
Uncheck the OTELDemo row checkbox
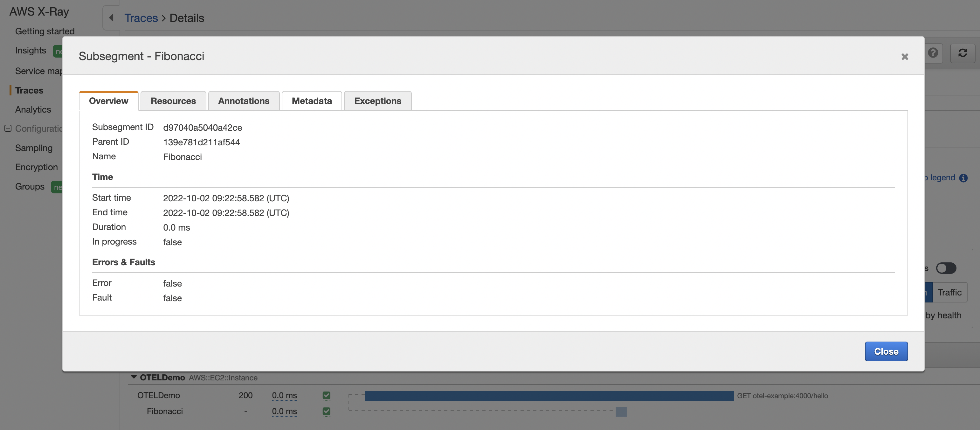coord(326,395)
